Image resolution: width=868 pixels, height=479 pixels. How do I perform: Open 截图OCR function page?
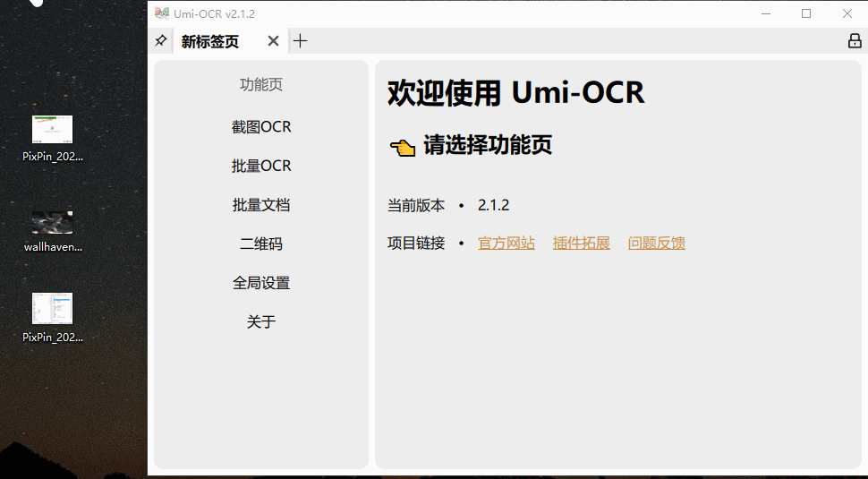261,127
